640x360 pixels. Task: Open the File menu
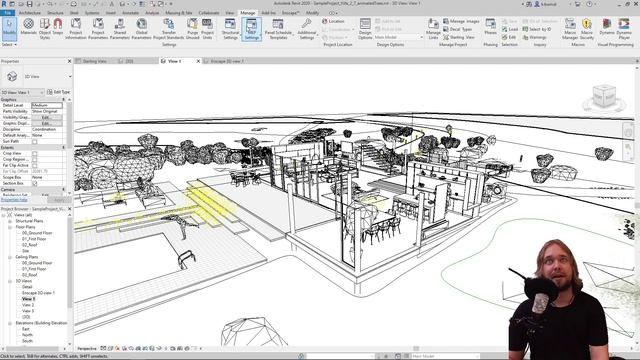click(x=7, y=13)
